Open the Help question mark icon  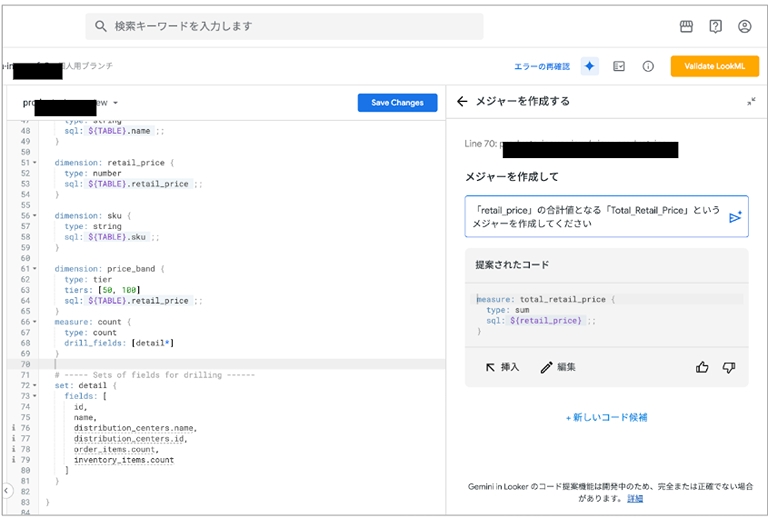[x=715, y=27]
